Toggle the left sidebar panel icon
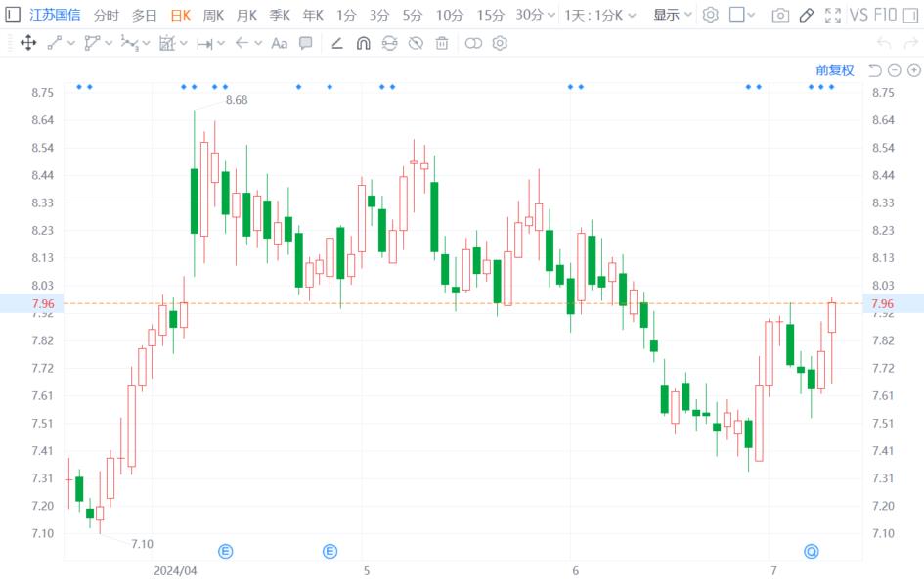924x587 pixels. point(13,14)
